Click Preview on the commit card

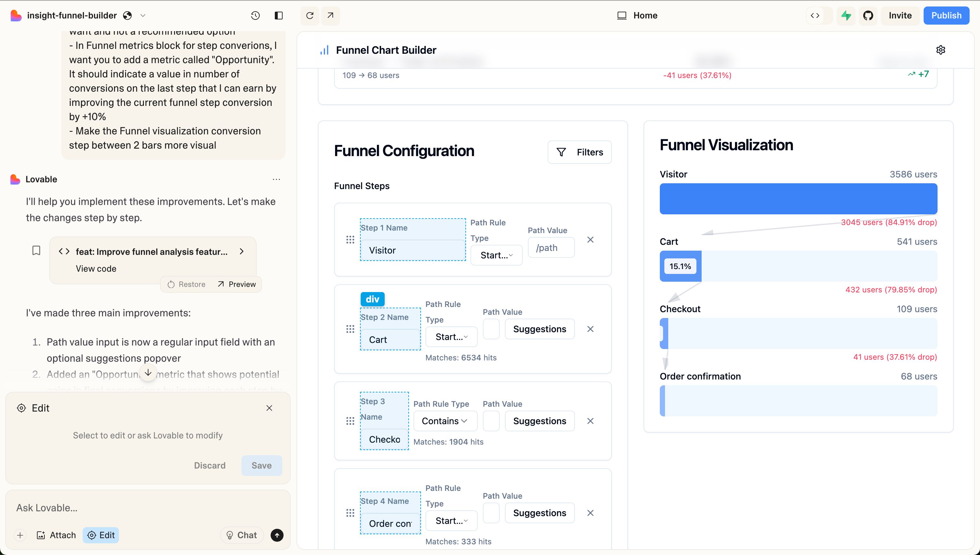click(x=237, y=284)
